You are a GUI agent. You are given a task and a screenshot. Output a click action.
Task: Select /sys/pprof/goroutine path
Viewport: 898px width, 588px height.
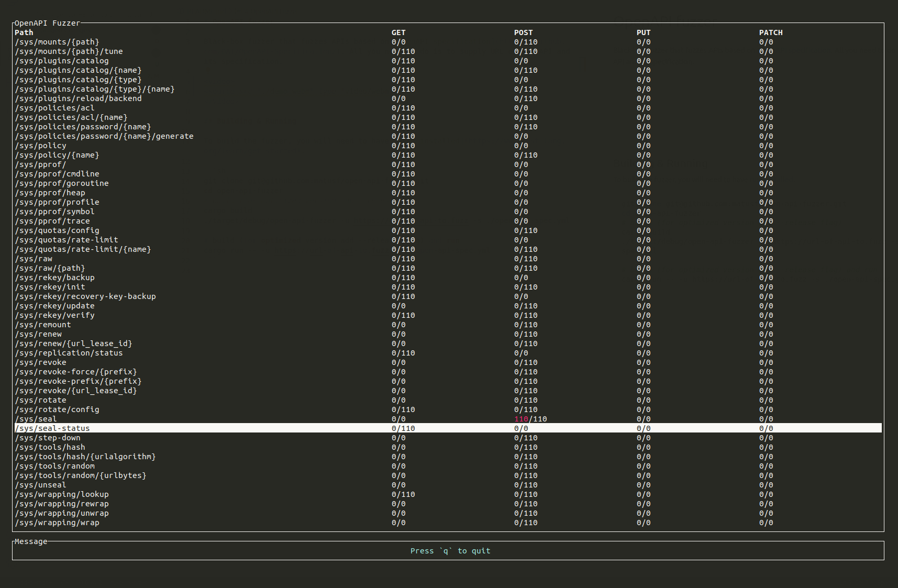pos(62,183)
